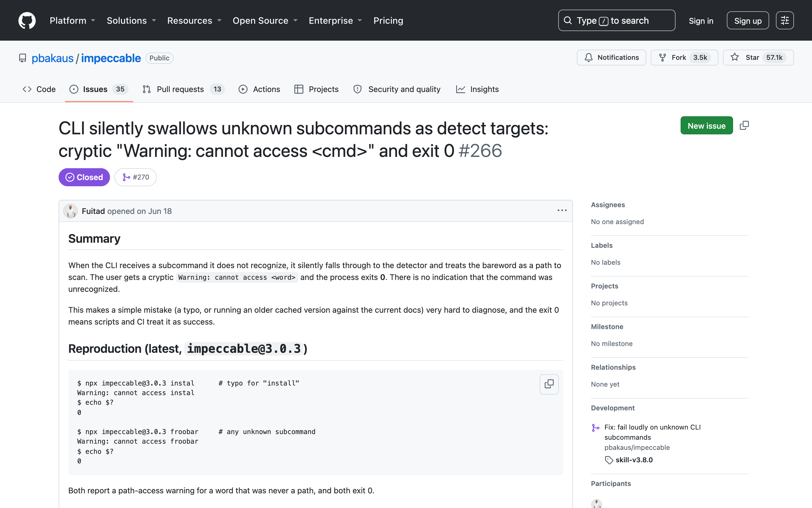
Task: Click the merged pull request icon under Development
Action: 595,427
